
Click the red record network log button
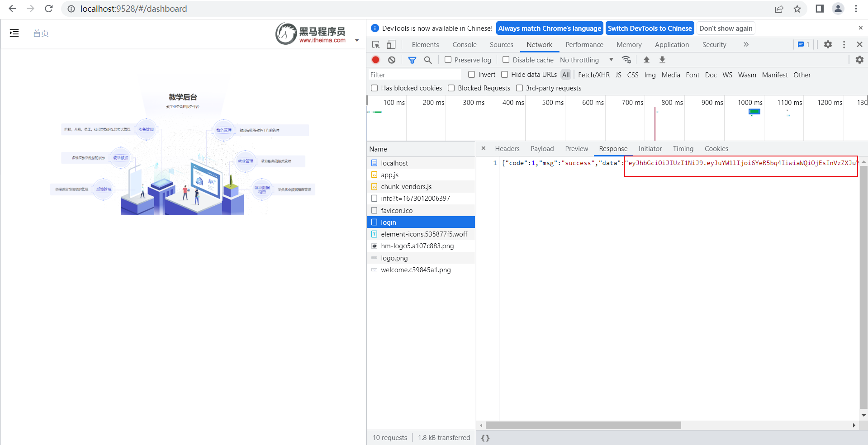375,60
